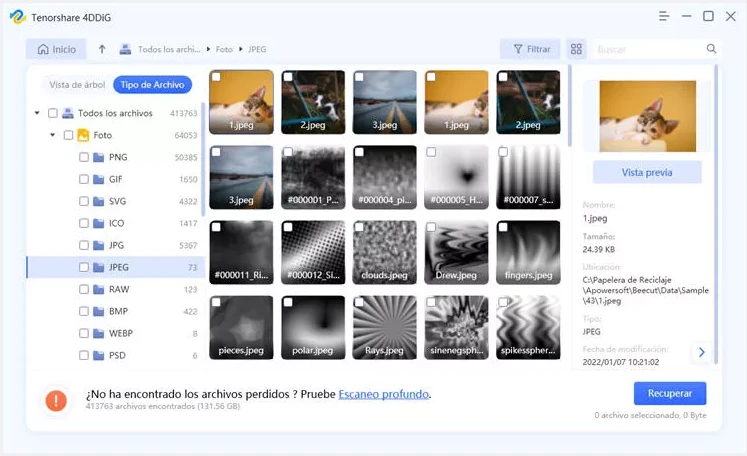Click the 413763 archivos encontrados status text
Viewport: 747px width, 456px height.
pyautogui.click(x=163, y=406)
